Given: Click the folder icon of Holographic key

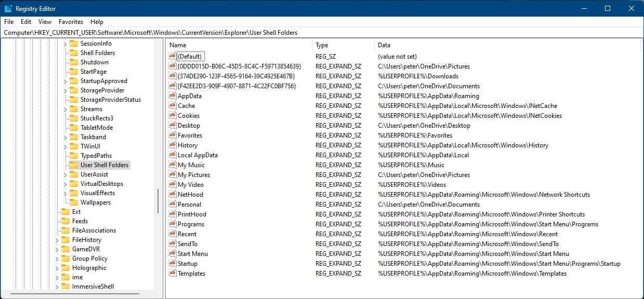Looking at the screenshot, I should (x=65, y=268).
